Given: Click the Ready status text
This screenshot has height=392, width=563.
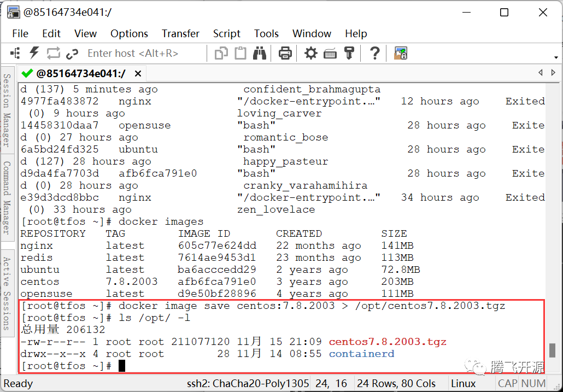Looking at the screenshot, I should coord(19,383).
